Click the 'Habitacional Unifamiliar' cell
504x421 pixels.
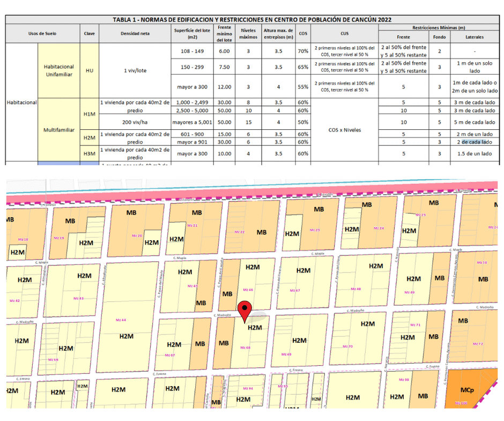tap(59, 70)
